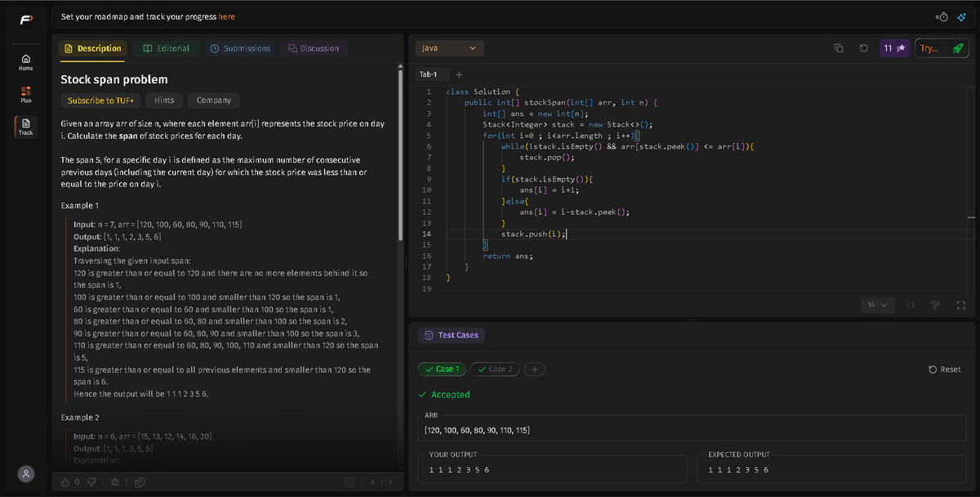Go to previous problem arrow

[x=373, y=482]
